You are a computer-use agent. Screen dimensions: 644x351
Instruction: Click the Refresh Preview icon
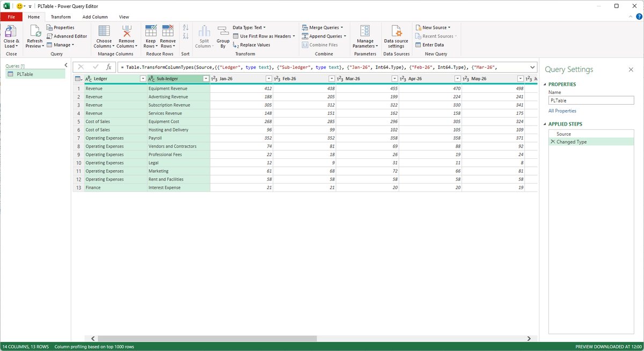pyautogui.click(x=34, y=31)
